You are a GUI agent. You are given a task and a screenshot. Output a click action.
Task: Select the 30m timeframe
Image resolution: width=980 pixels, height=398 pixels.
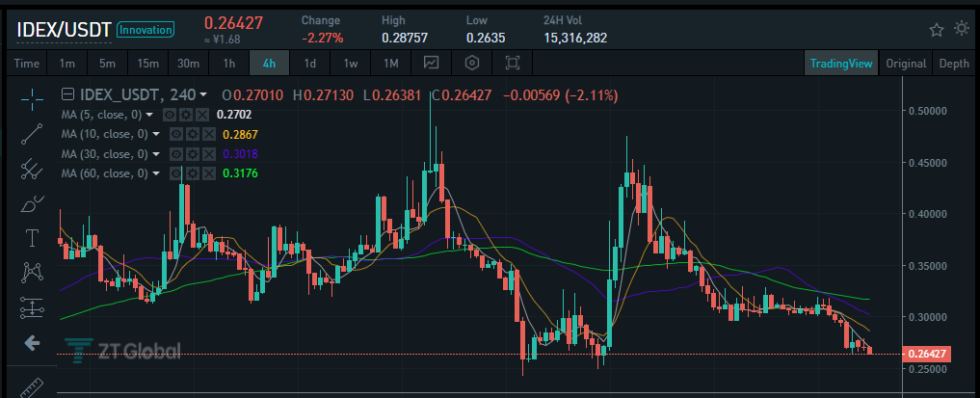click(x=188, y=63)
